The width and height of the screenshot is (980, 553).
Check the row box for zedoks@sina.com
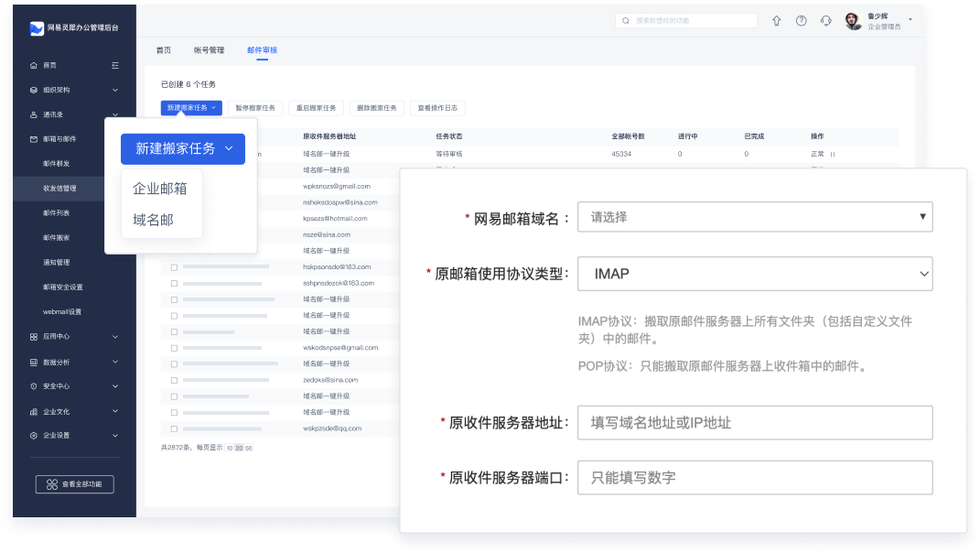click(x=174, y=379)
